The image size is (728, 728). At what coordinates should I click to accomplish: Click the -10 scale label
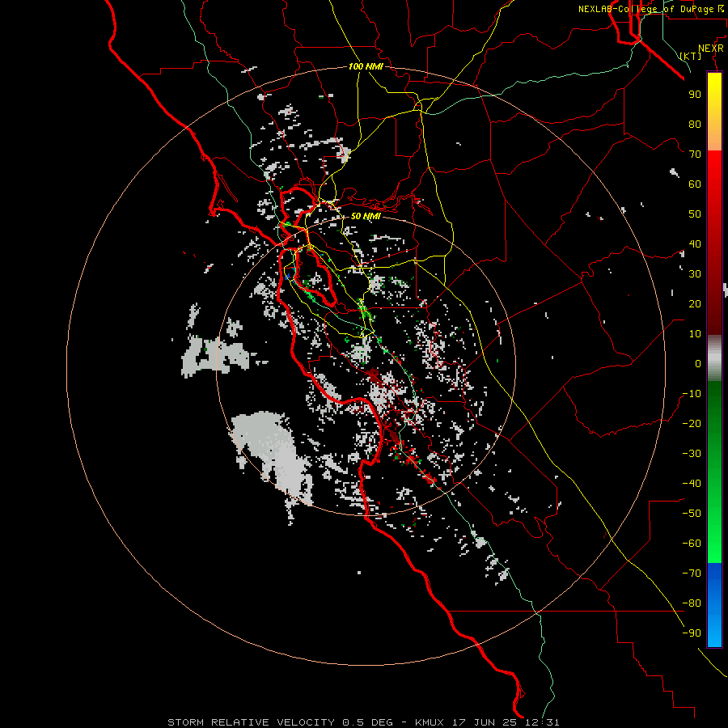(692, 394)
